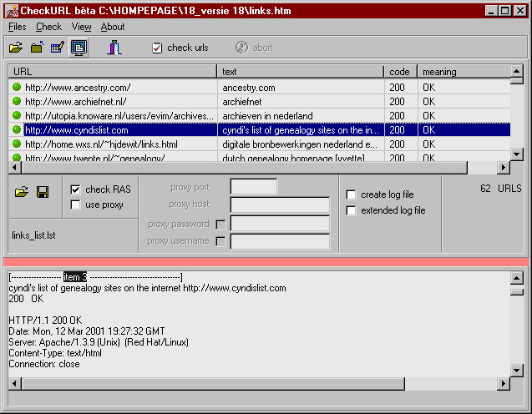Image resolution: width=532 pixels, height=414 pixels.
Task: Click green status dot for utopia.knoware.nl row
Action: (17, 115)
